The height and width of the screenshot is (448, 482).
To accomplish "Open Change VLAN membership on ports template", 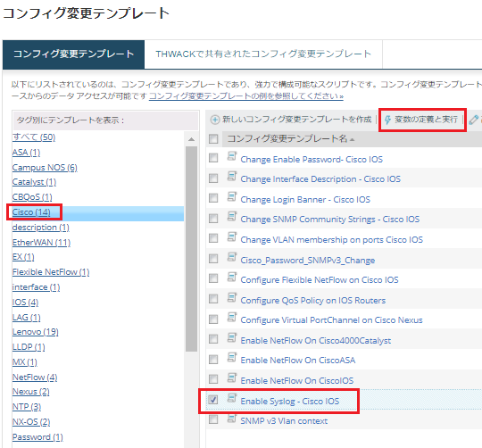I will 331,240.
